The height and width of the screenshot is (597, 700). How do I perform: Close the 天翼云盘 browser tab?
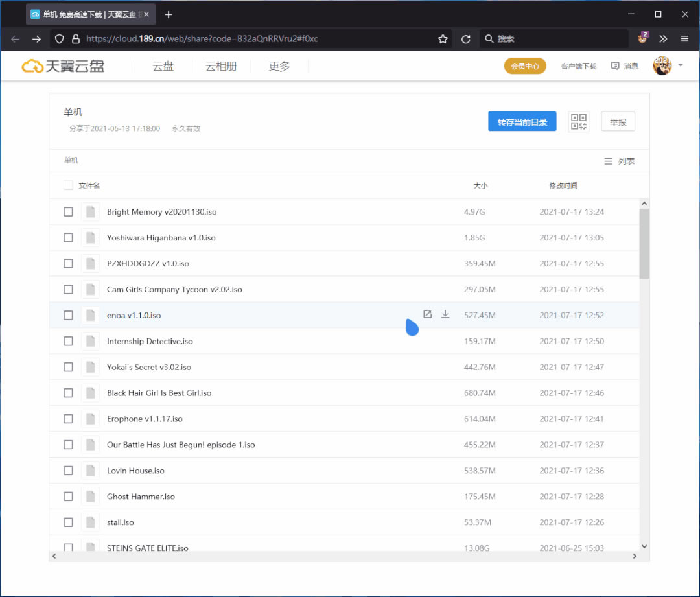pyautogui.click(x=146, y=14)
